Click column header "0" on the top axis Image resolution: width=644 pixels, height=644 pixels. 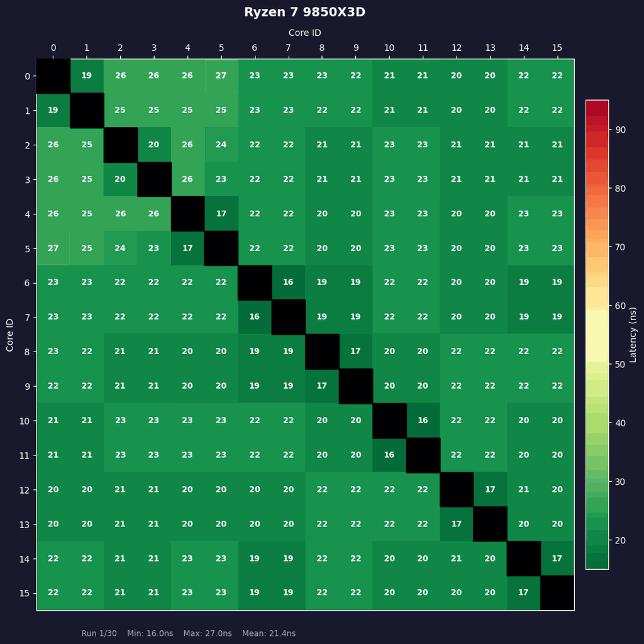point(53,48)
